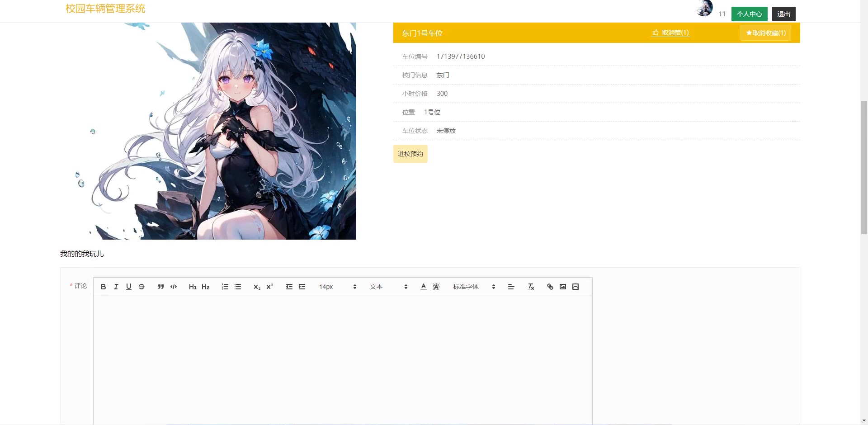Click the 车位状态 value 未停放
This screenshot has width=868, height=425.
pyautogui.click(x=446, y=131)
